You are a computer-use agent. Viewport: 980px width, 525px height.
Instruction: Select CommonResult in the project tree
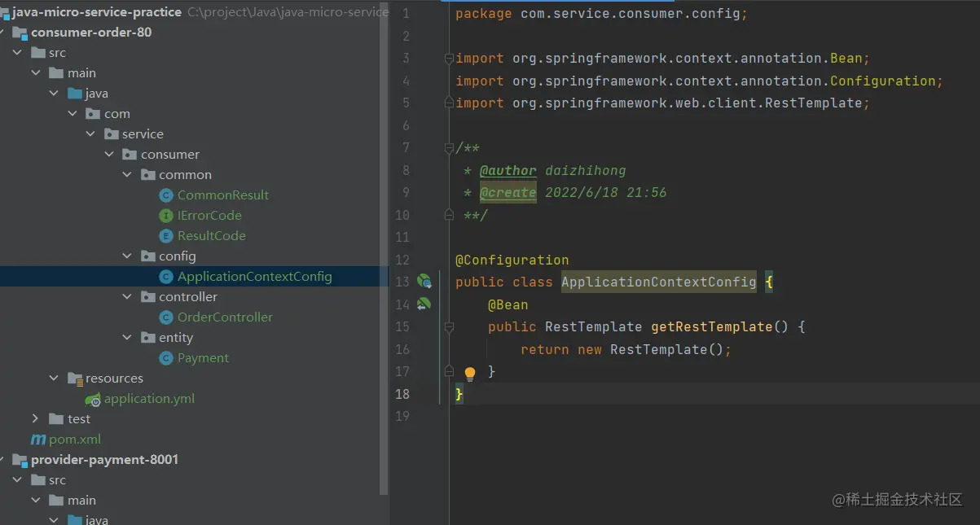(x=223, y=195)
